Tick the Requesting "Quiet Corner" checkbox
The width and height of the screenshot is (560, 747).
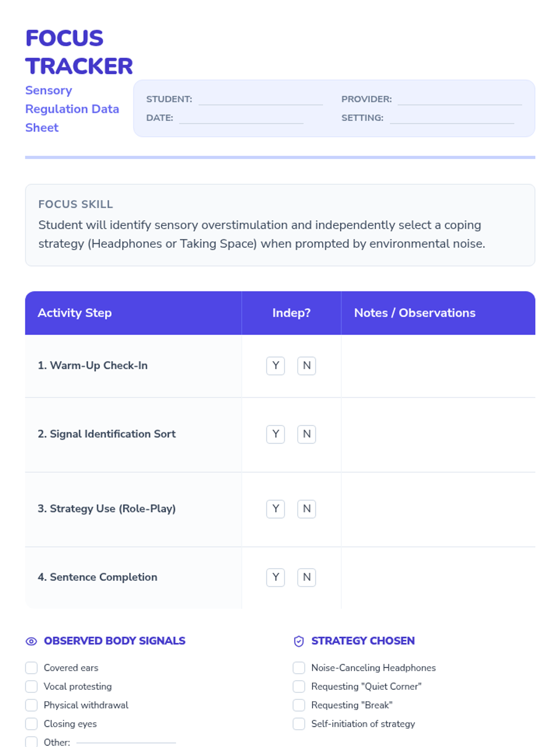pos(299,686)
